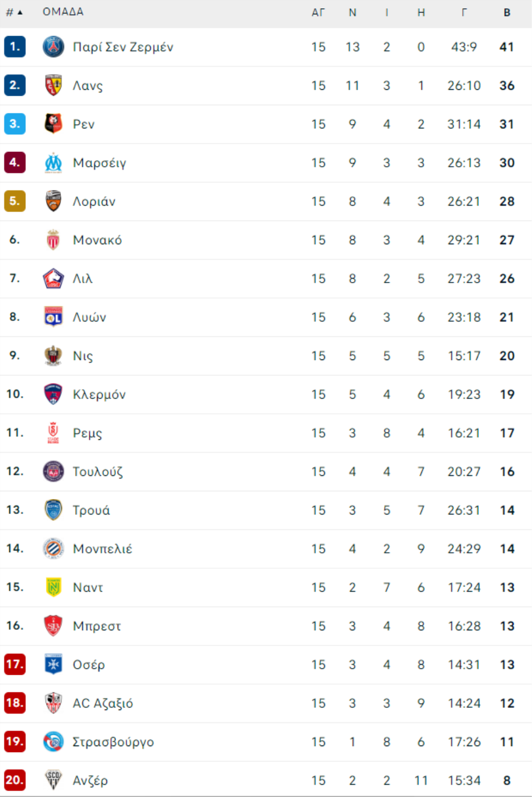The image size is (532, 797).
Task: Click the Lille club logo
Action: tap(53, 278)
